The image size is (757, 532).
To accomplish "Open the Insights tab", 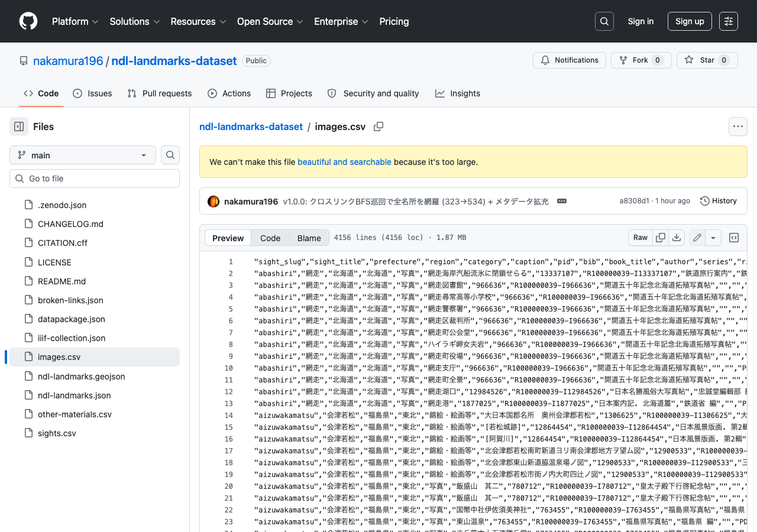I will point(458,93).
